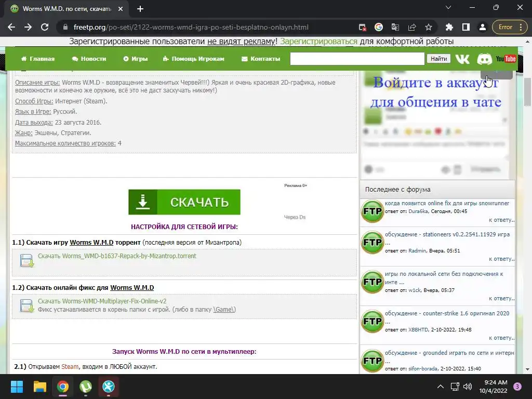Click FTP icon beside counter-strike topic
The image size is (532, 399).
372,321
